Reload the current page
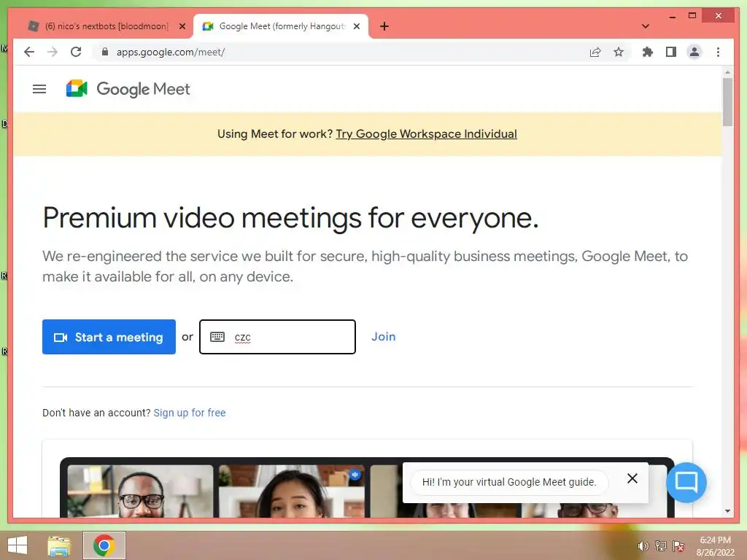Image resolution: width=747 pixels, height=560 pixels. point(76,52)
